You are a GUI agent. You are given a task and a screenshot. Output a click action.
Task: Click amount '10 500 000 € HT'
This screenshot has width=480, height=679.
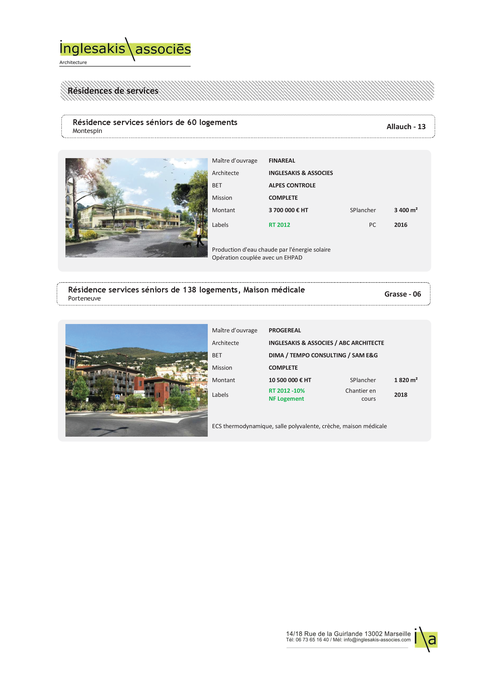tap(290, 380)
